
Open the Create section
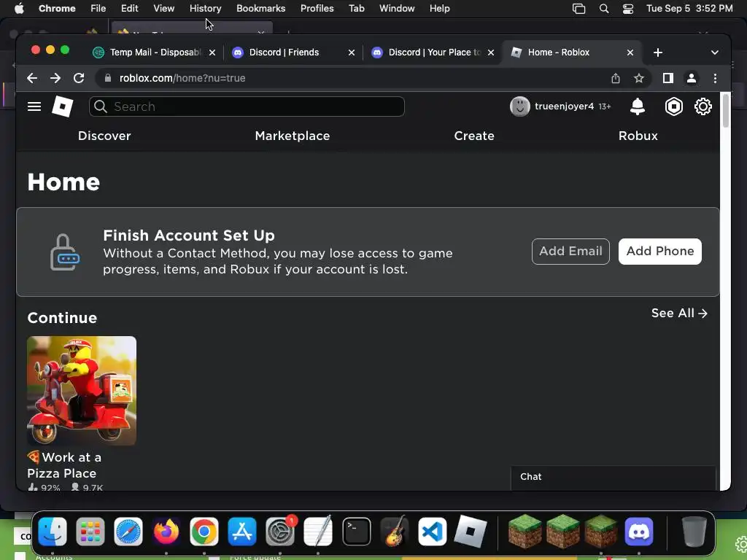click(474, 136)
